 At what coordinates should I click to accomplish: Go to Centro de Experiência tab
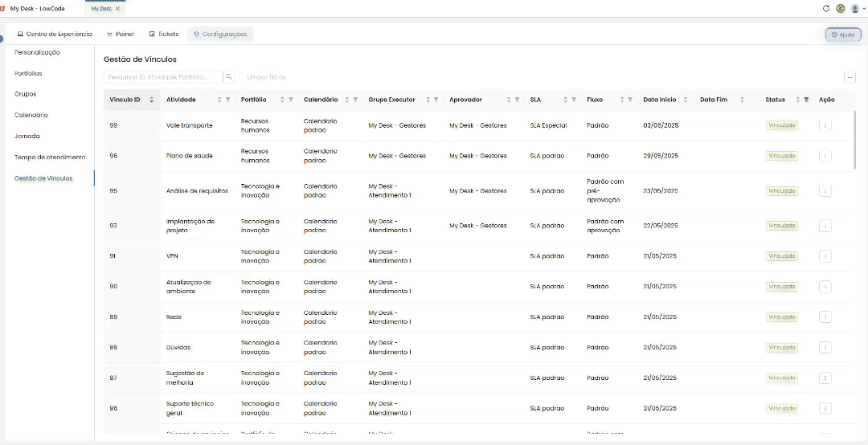(55, 34)
